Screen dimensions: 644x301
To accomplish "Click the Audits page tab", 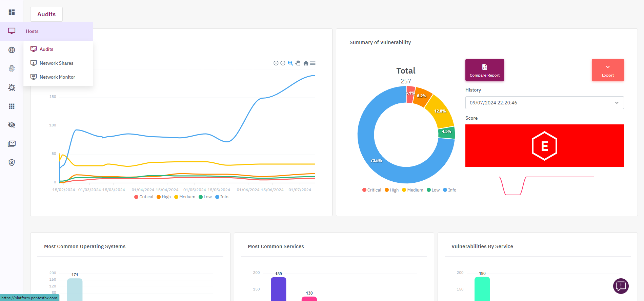I will [x=46, y=14].
